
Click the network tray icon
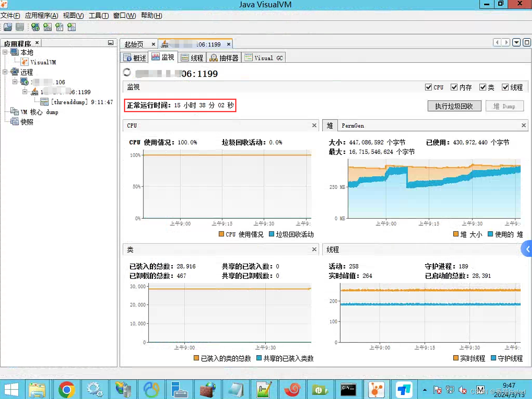point(450,390)
